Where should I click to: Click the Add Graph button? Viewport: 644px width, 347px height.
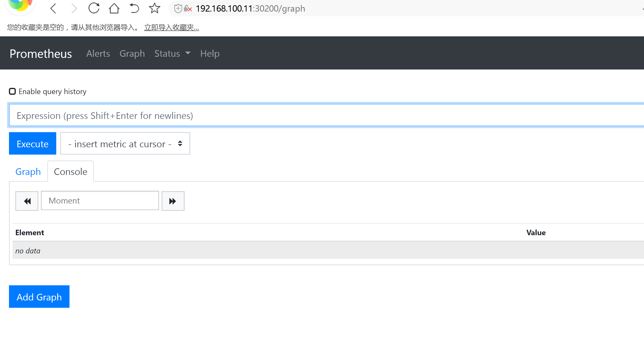pyautogui.click(x=39, y=297)
